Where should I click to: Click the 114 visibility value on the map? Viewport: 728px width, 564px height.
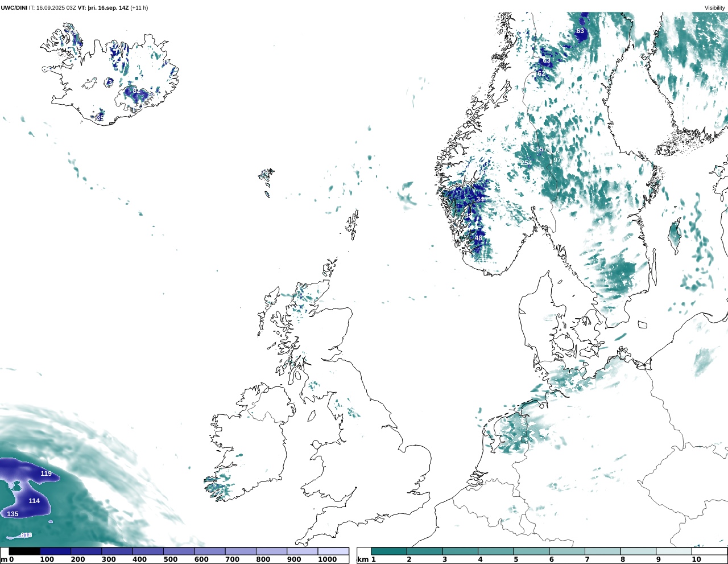pyautogui.click(x=34, y=501)
